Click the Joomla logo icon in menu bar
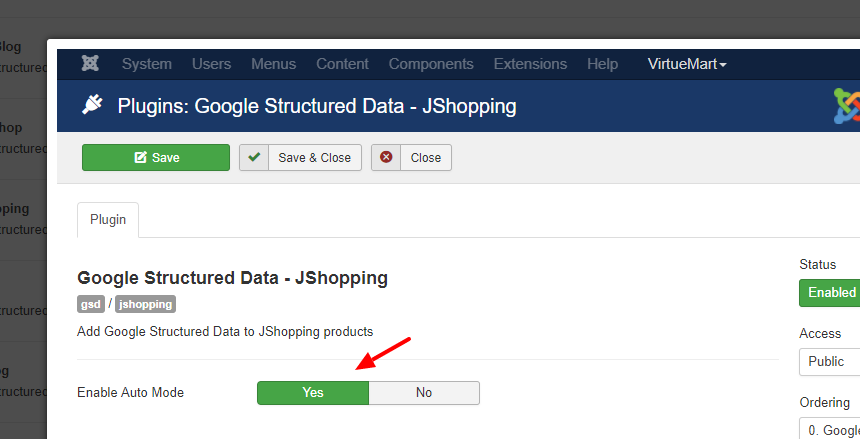This screenshot has width=860, height=439. [x=90, y=64]
